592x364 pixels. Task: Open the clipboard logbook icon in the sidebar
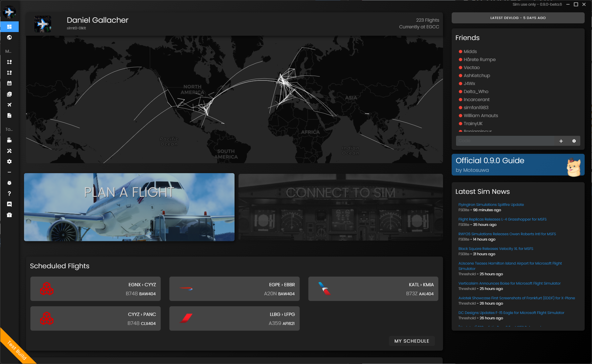pos(9,94)
